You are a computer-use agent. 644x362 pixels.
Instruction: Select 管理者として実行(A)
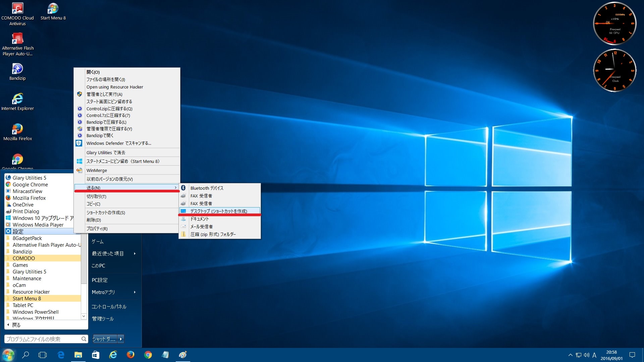(x=127, y=94)
